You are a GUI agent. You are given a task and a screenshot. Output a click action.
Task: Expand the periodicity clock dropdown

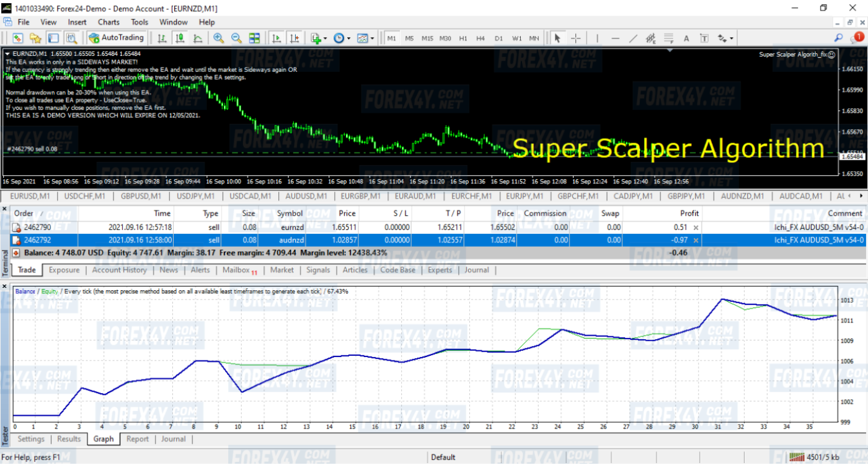(x=348, y=38)
